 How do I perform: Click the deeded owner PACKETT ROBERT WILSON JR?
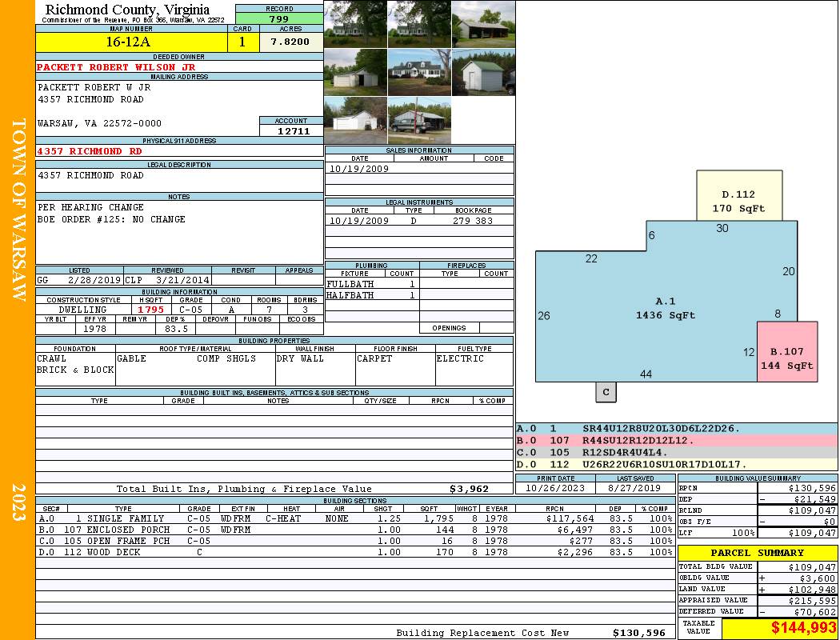coord(116,67)
